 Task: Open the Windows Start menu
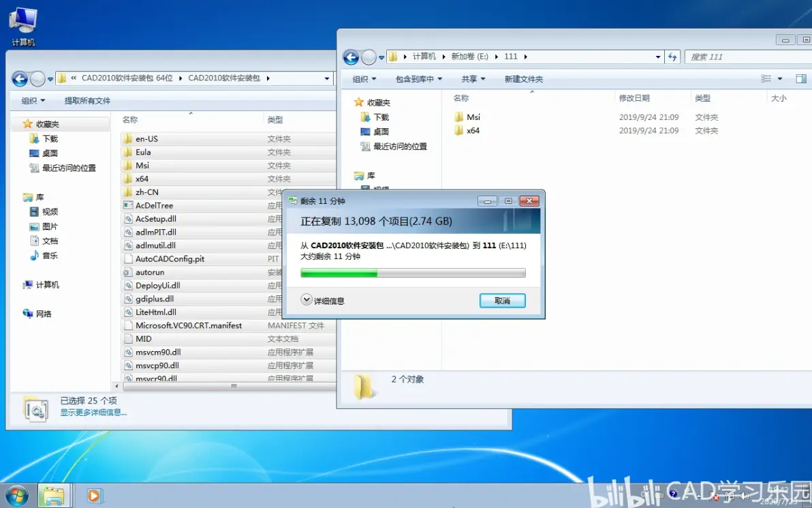(16, 496)
